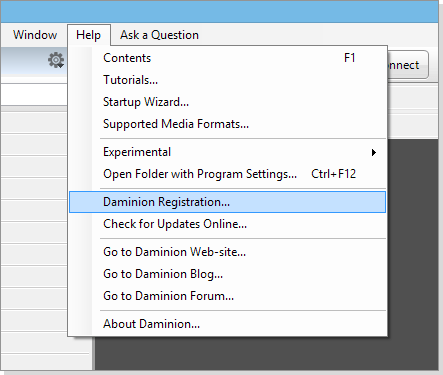Expand the Experimental submenu arrow
This screenshot has height=375, width=443.
[374, 152]
